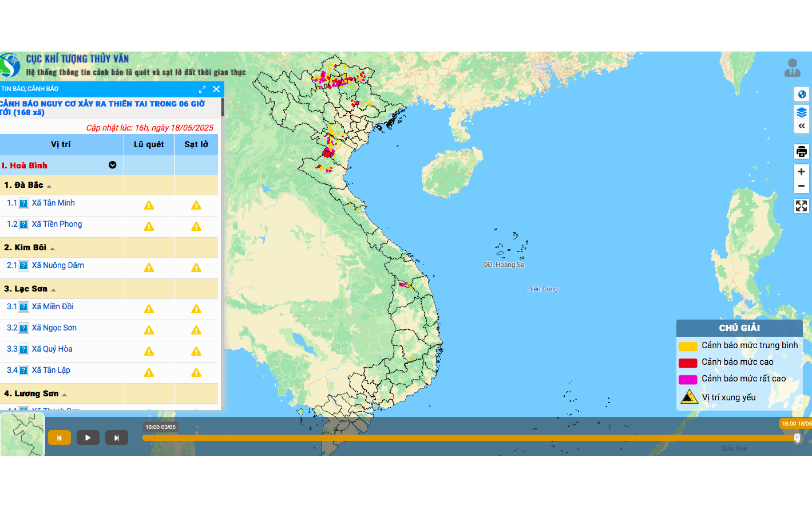
Task: Click the Vị trí xung yếu legend icon
Action: [689, 397]
